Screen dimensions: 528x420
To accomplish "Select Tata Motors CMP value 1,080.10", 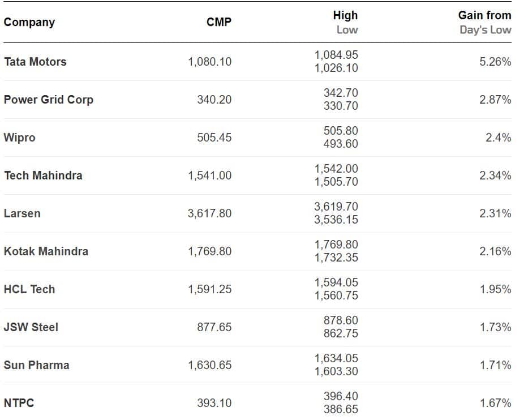I will pos(209,62).
